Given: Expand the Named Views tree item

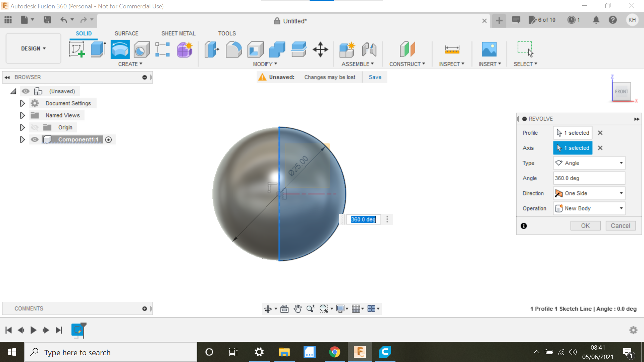Looking at the screenshot, I should pos(22,115).
